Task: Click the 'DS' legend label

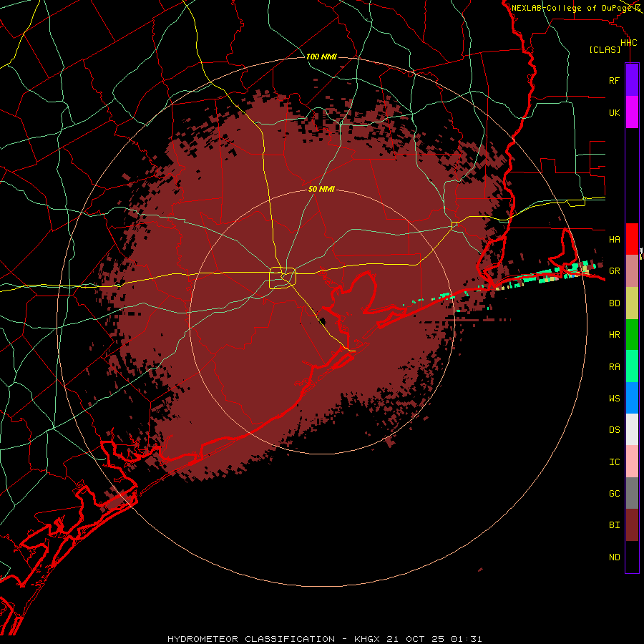Action: 614,430
